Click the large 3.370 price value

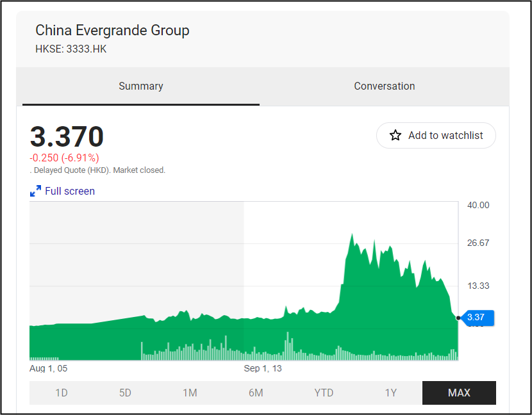pos(67,136)
